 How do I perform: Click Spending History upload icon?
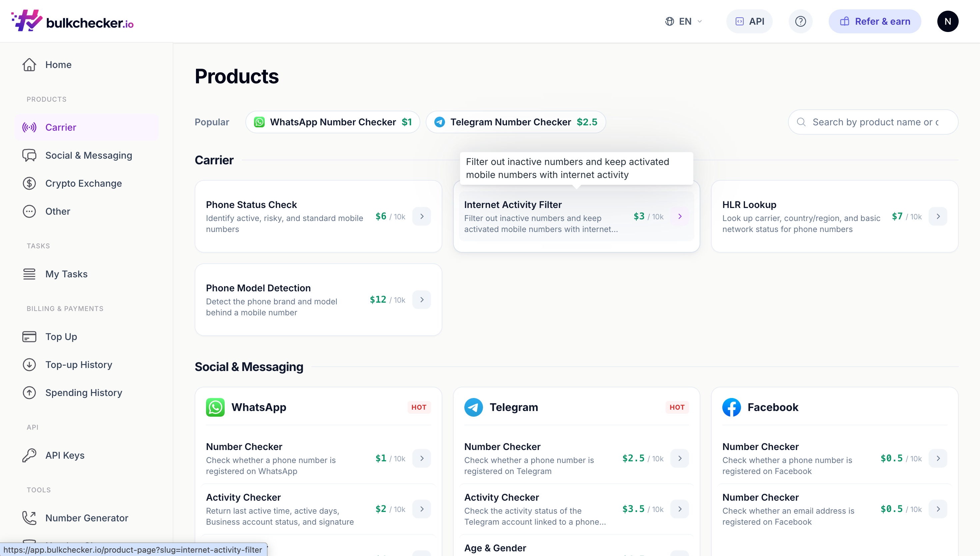click(x=29, y=393)
